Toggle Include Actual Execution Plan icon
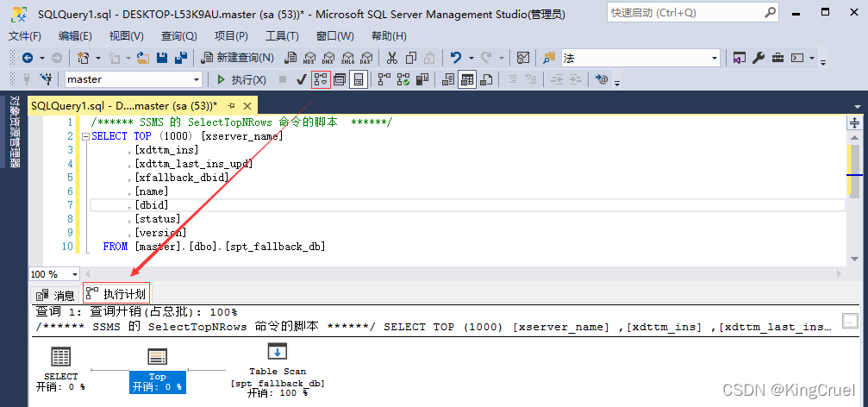Screen dimensions: 868x407 click(x=384, y=79)
